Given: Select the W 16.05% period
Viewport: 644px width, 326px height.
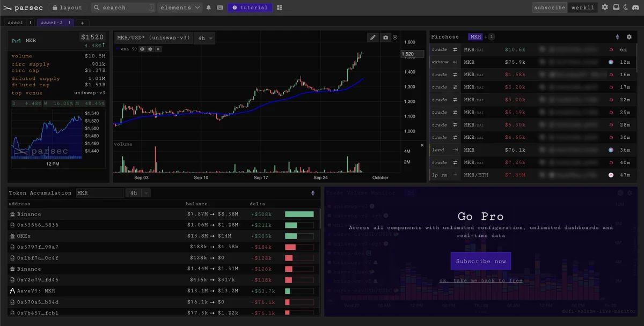Looking at the screenshot, I should coord(58,103).
